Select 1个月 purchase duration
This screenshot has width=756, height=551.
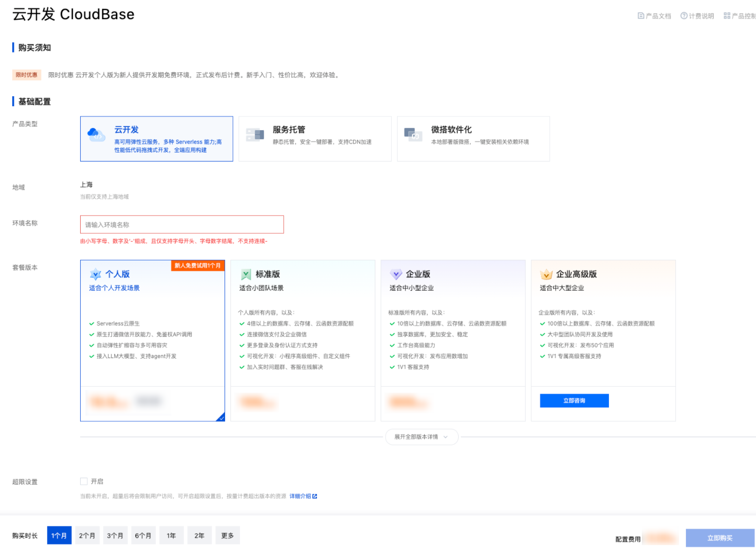click(59, 536)
